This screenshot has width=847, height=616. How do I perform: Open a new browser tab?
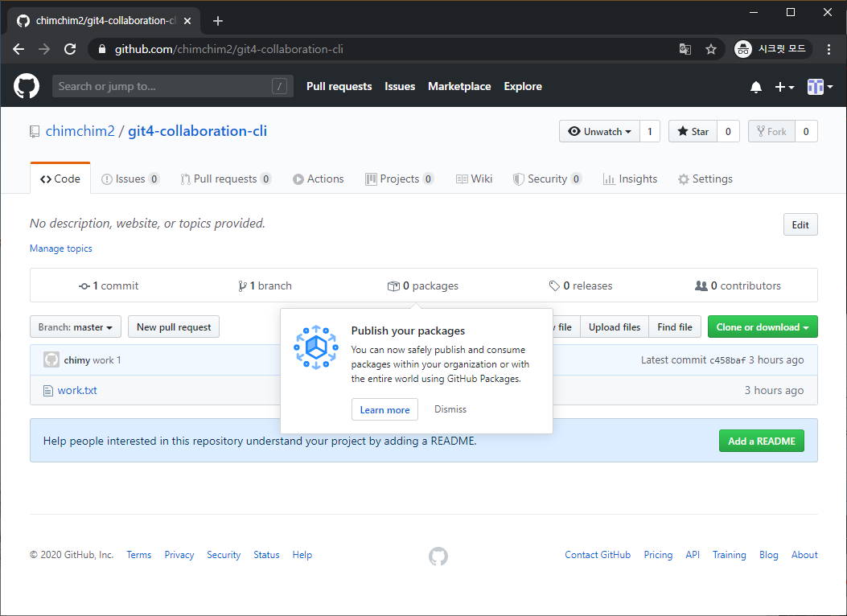(x=218, y=21)
